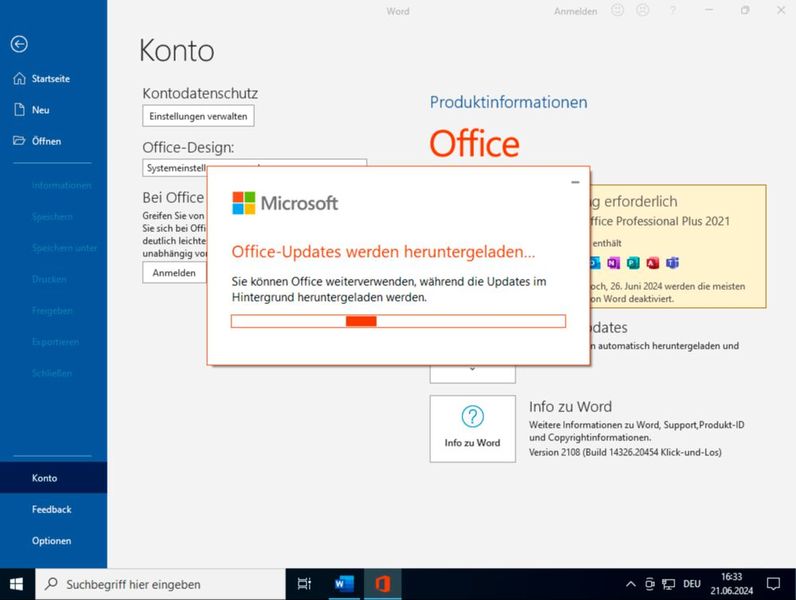Screen dimensions: 796x600
Task: Click the frown feedback icon
Action: coord(643,10)
